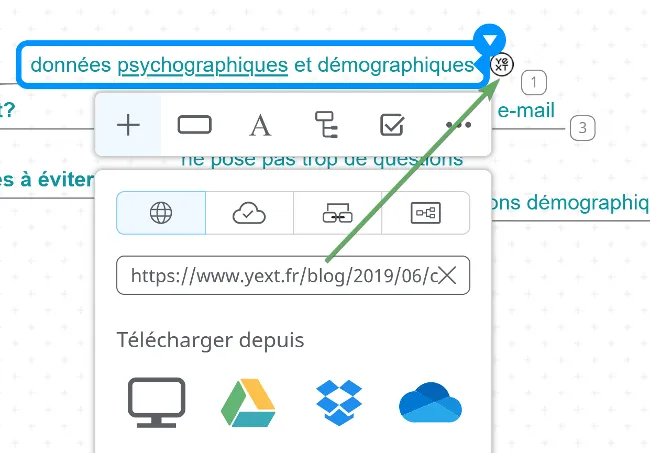The image size is (650, 453).
Task: Switch to the web link globe tab
Action: point(161,213)
